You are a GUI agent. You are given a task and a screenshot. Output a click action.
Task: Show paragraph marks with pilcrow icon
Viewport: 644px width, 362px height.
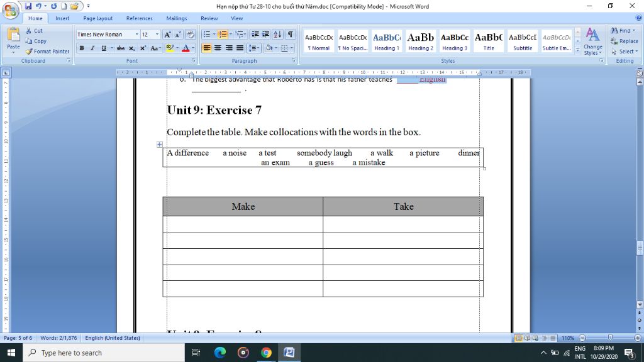click(291, 35)
